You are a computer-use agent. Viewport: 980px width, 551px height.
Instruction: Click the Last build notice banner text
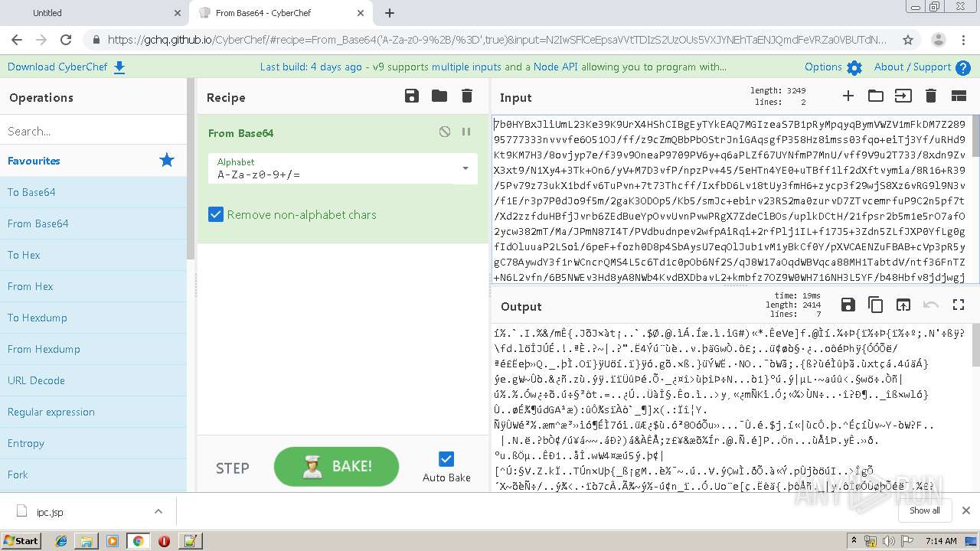[493, 67]
